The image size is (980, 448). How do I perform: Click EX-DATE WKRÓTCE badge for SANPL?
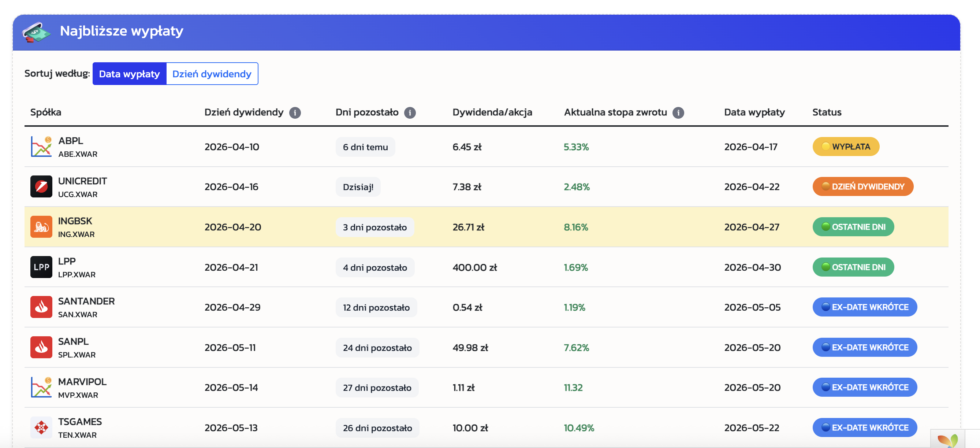(864, 347)
